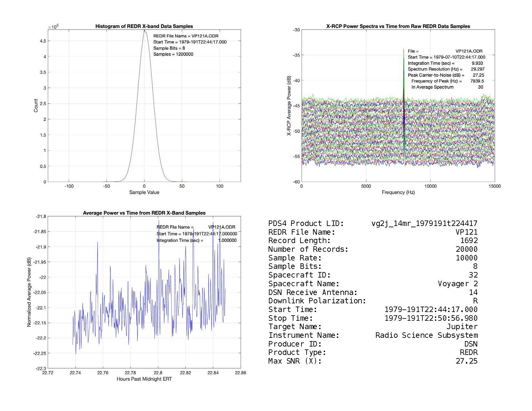
Task: Click the X-RCP Power Spectra vs Time title
Action: pos(398,26)
